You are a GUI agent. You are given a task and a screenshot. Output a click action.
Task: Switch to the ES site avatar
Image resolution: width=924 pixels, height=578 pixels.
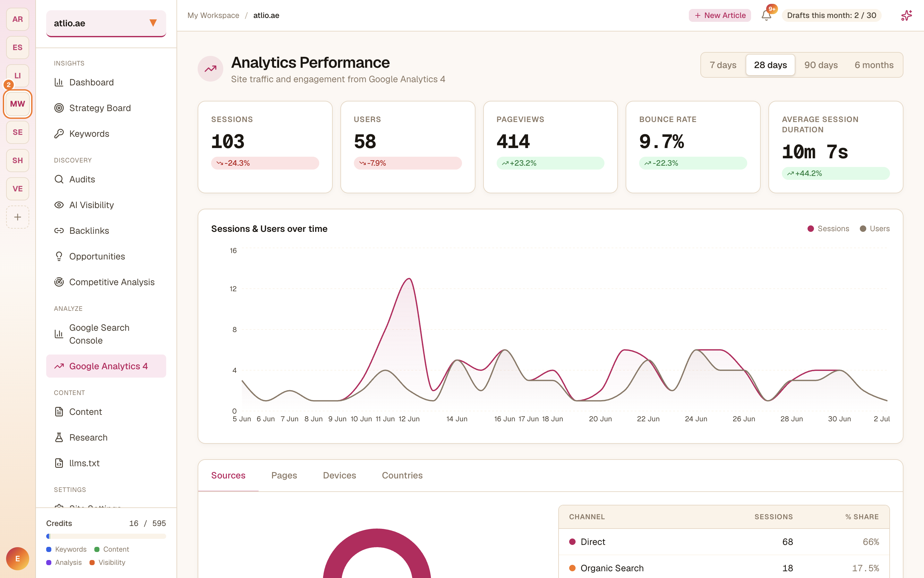[x=18, y=48]
